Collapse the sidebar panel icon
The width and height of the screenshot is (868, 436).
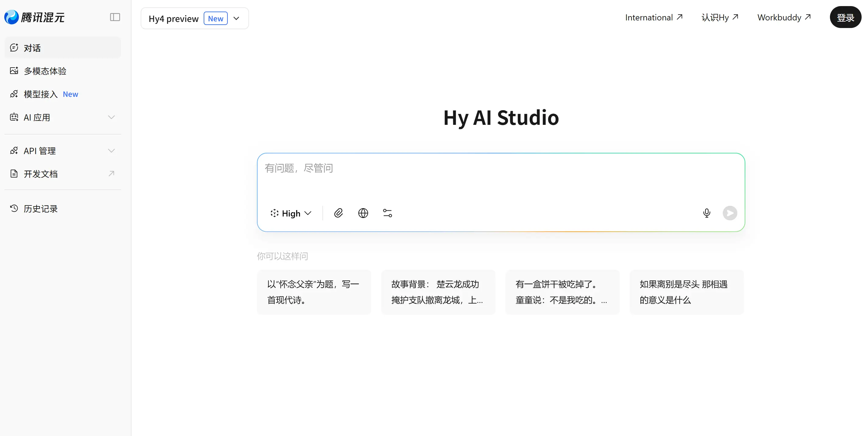pos(115,17)
